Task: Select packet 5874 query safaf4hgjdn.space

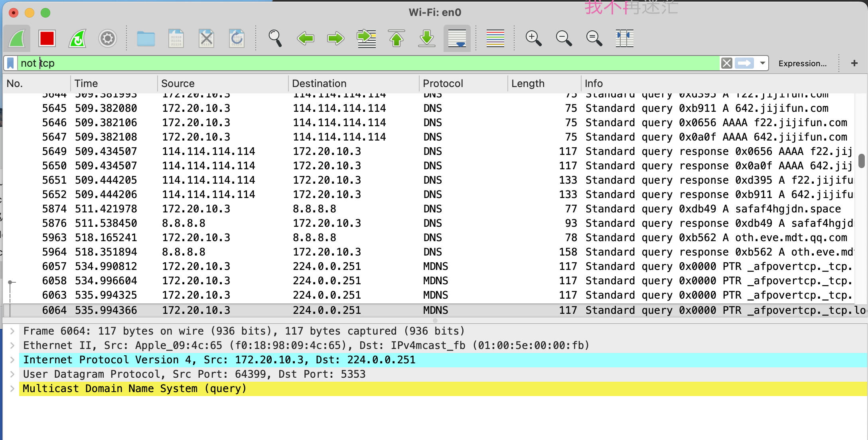Action: click(x=429, y=209)
